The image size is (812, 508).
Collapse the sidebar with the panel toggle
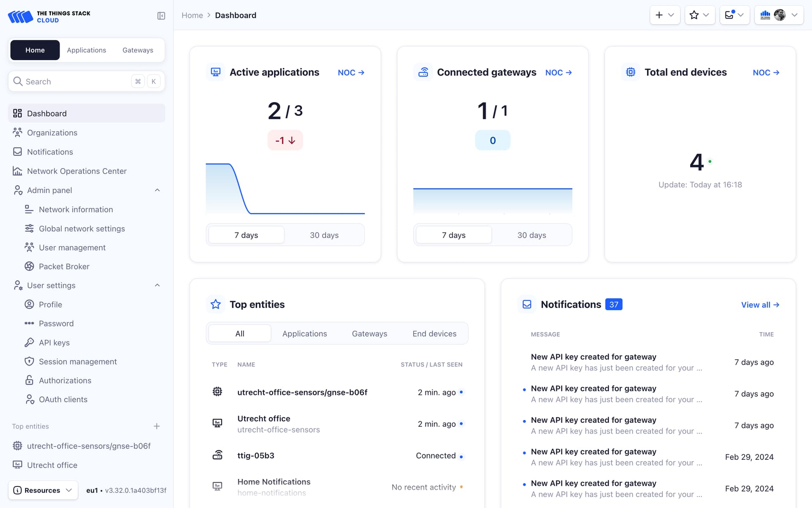click(x=161, y=15)
